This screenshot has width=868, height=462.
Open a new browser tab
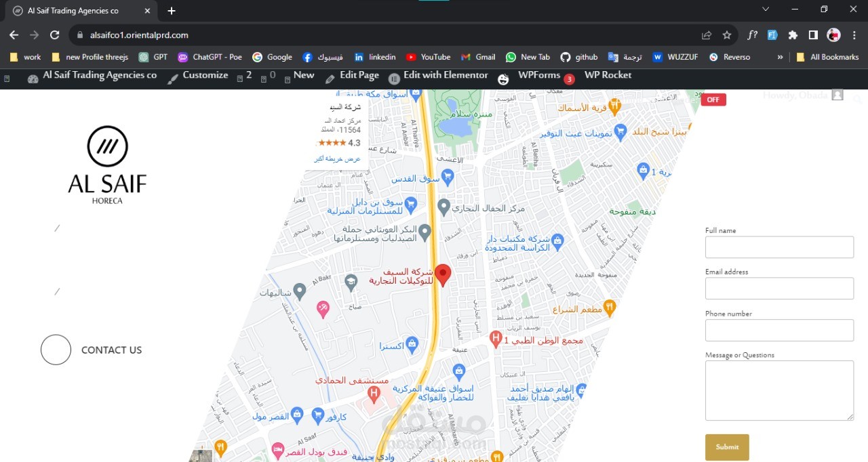(172, 11)
